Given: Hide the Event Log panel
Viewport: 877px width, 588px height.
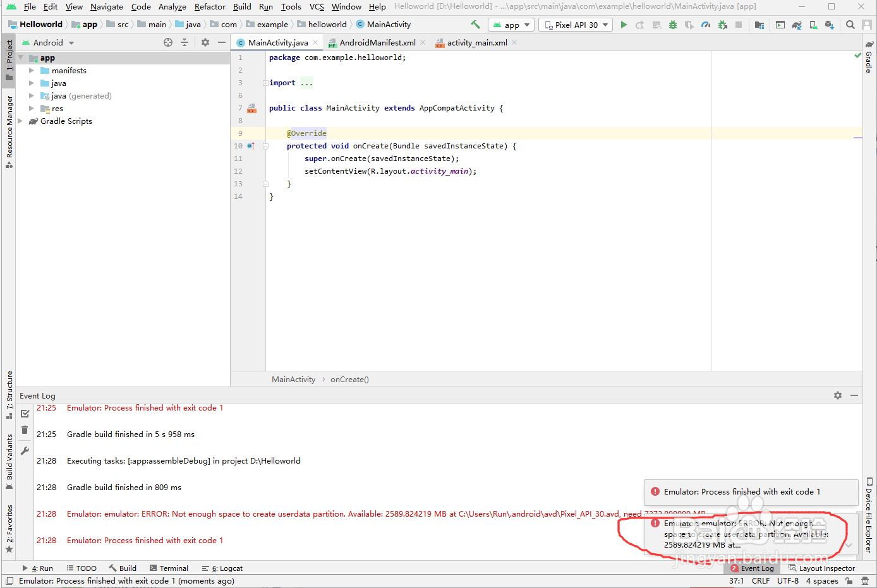Looking at the screenshot, I should coord(854,395).
